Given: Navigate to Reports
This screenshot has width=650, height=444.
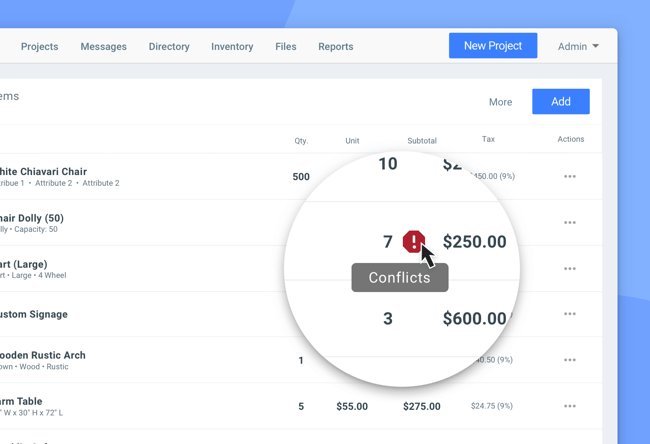Looking at the screenshot, I should [336, 46].
